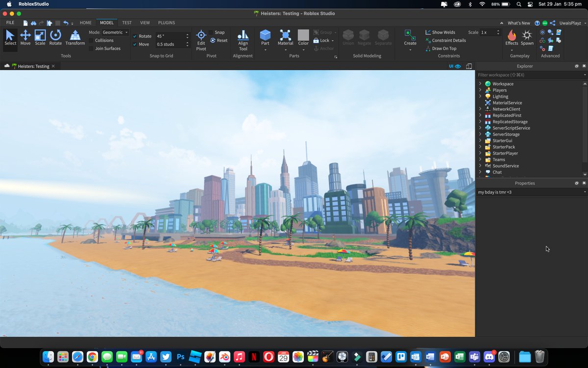Viewport: 588px width, 368px height.
Task: Click the Reset button in Snap to Grid
Action: [219, 40]
